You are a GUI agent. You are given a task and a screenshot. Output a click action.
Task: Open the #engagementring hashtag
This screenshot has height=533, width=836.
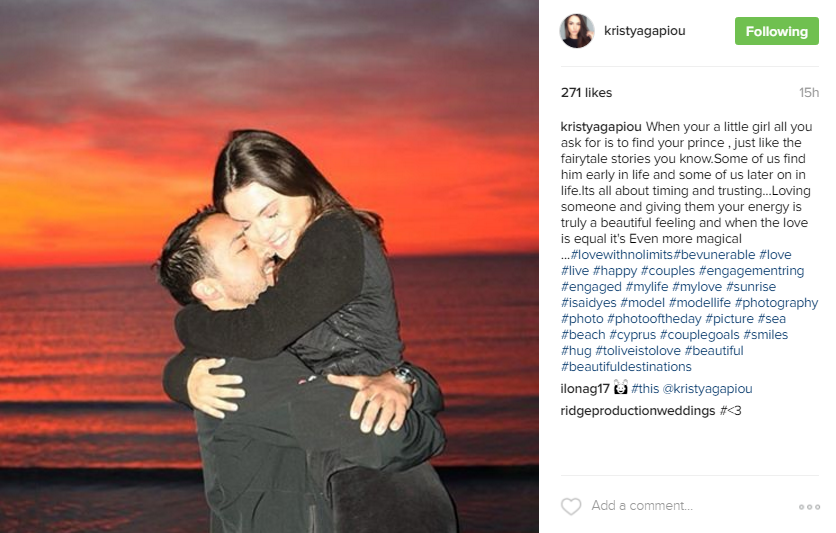[751, 271]
